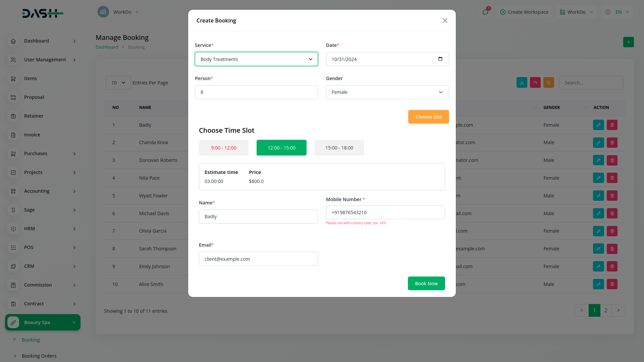Click the chat messages icon in header

point(485,12)
